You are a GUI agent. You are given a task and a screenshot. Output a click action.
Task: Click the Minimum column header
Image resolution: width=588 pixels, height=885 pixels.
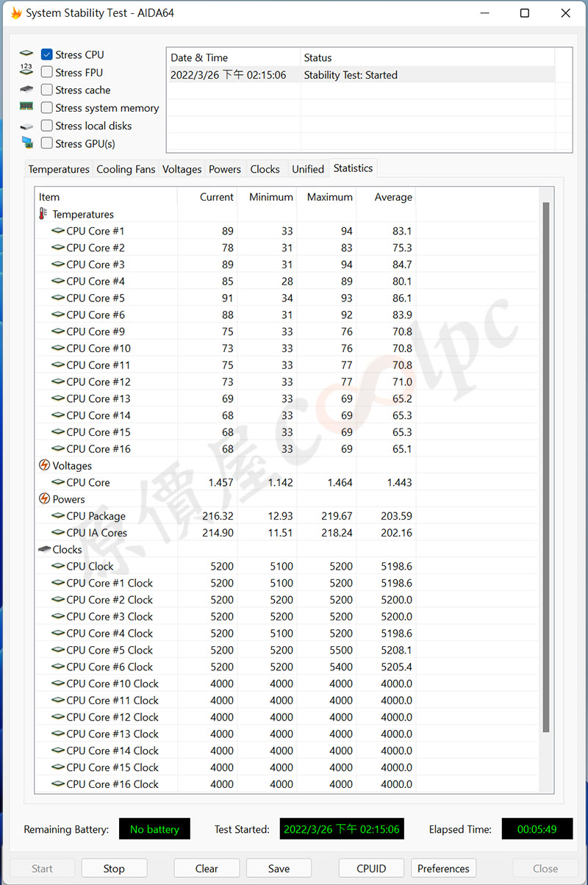coord(267,197)
